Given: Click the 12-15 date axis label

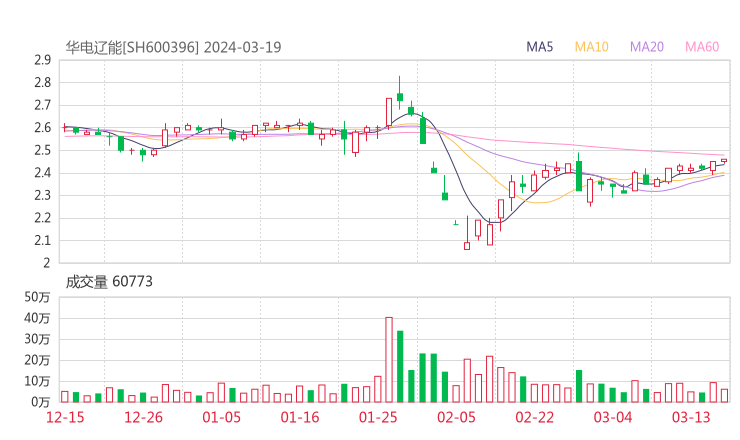Looking at the screenshot, I should (65, 417).
